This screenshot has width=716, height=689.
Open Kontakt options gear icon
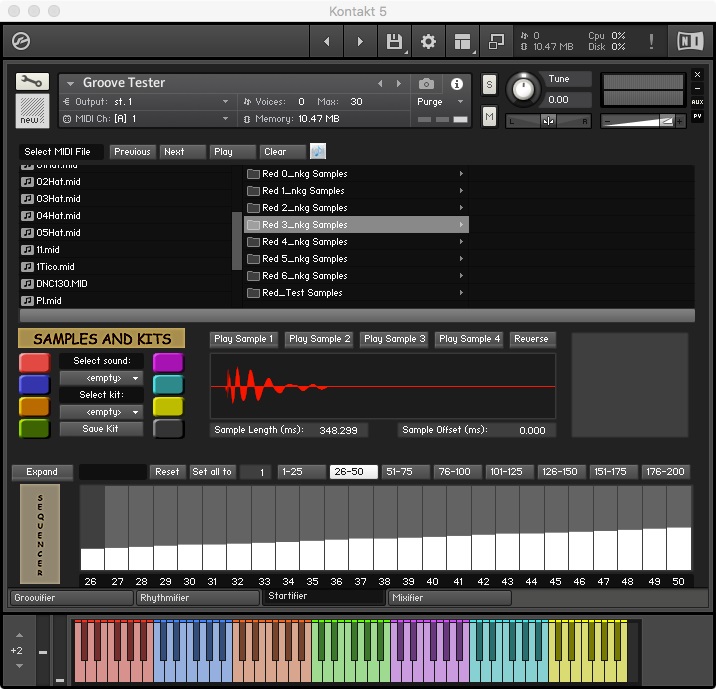[x=428, y=42]
